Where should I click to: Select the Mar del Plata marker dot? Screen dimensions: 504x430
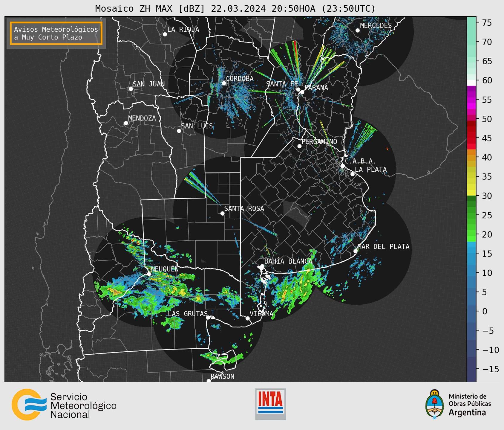tap(356, 251)
